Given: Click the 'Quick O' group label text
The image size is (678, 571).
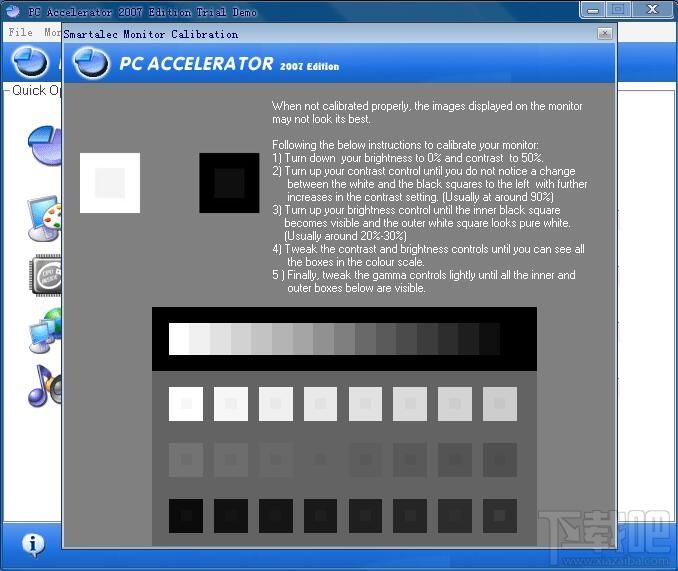Looking at the screenshot, I should coord(36,90).
